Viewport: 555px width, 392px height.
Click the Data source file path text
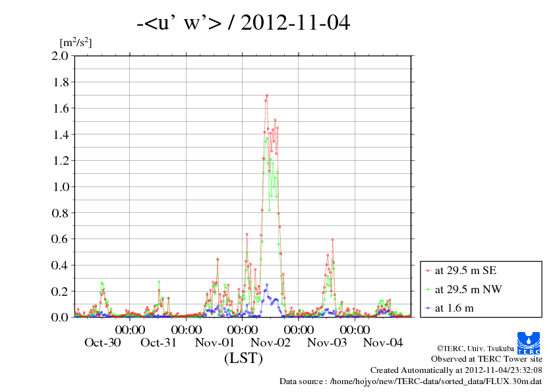(x=411, y=381)
